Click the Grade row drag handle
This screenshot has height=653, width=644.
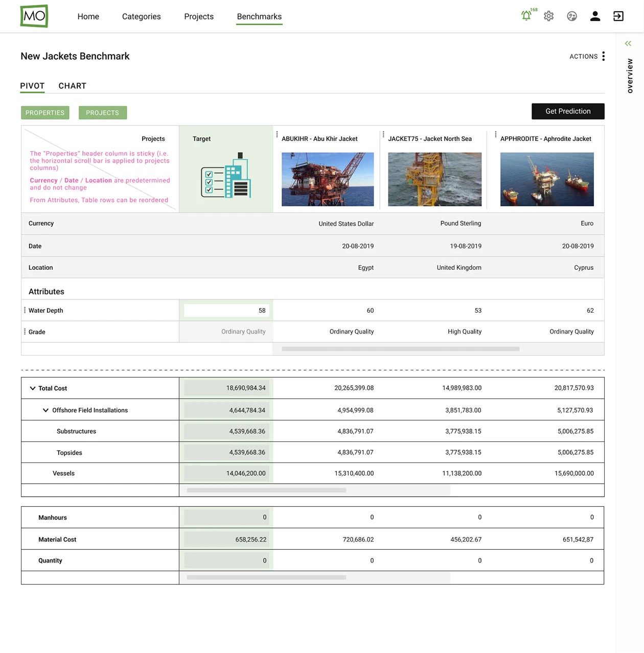point(24,332)
